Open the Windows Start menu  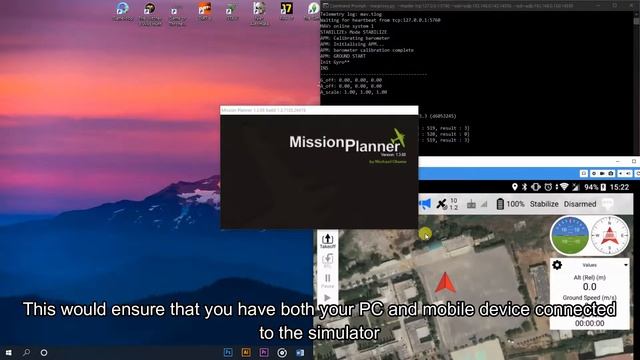[x=8, y=352]
